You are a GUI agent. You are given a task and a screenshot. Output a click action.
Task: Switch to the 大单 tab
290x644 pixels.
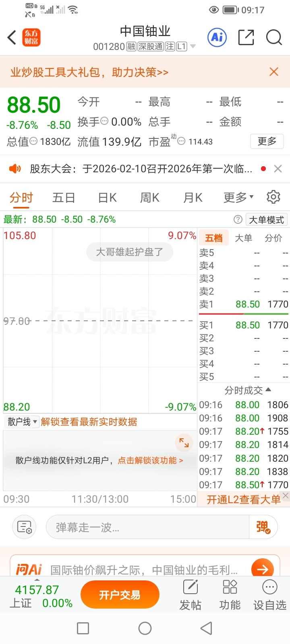(243, 238)
